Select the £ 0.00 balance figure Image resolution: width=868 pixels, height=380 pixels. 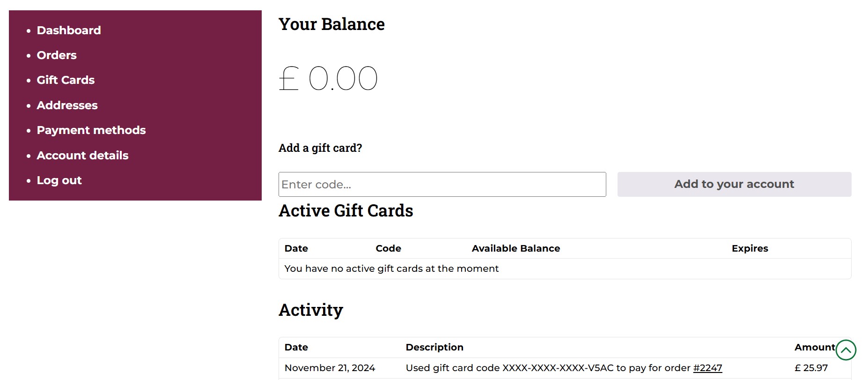pos(328,78)
